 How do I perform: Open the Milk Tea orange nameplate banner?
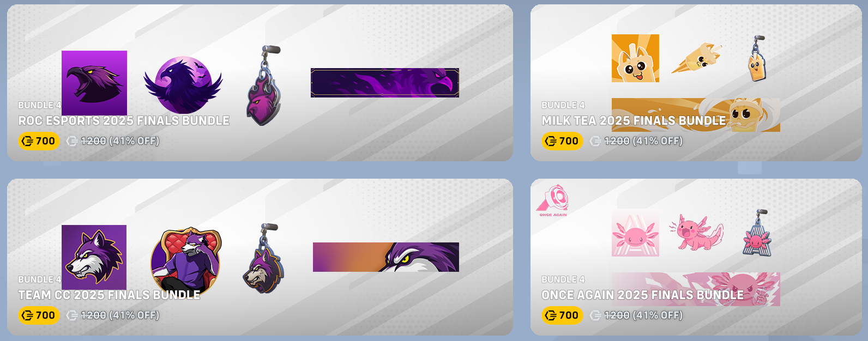tap(696, 115)
